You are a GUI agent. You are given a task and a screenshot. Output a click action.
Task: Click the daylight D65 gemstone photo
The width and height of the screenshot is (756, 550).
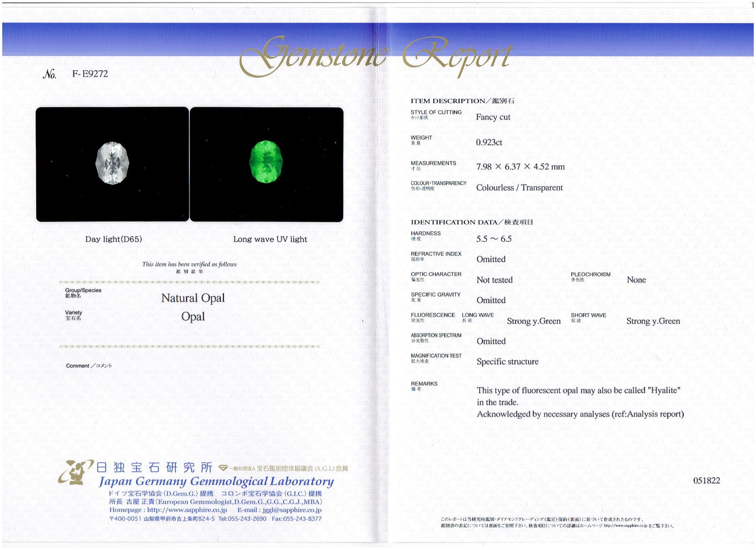pyautogui.click(x=112, y=164)
